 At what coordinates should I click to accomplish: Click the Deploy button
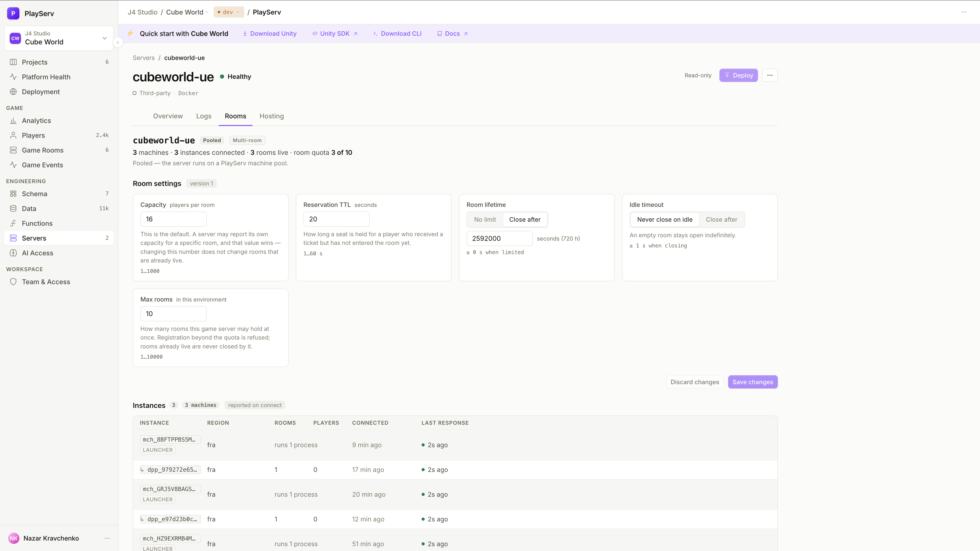(738, 75)
